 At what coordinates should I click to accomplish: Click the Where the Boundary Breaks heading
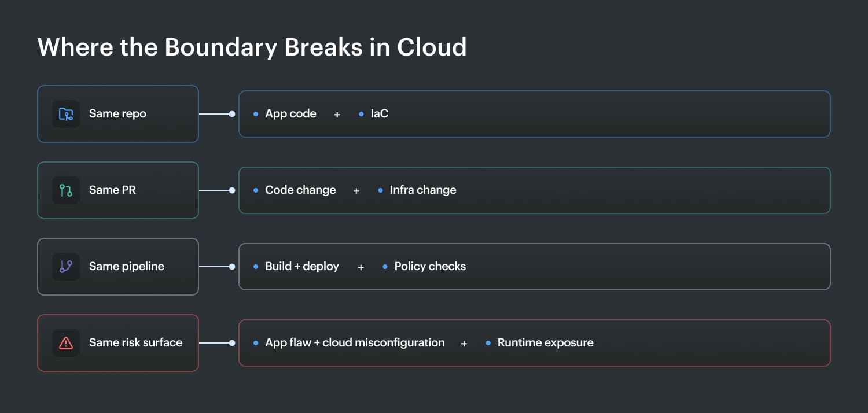click(252, 47)
